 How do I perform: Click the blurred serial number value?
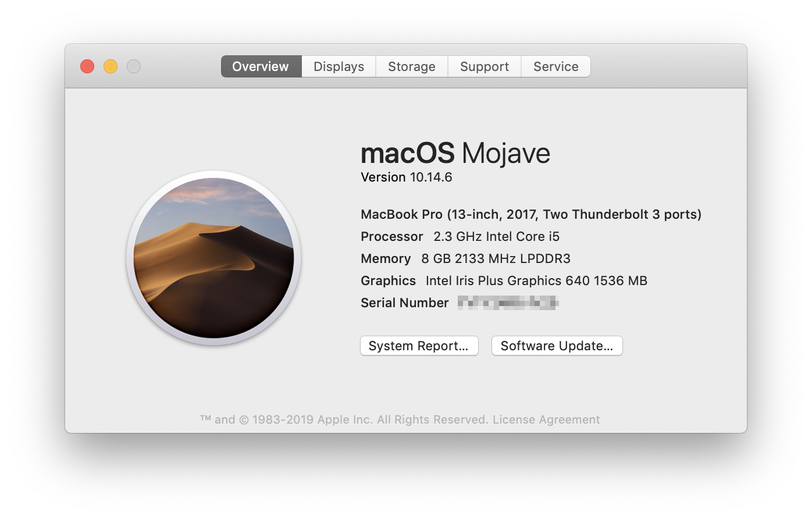coord(508,303)
